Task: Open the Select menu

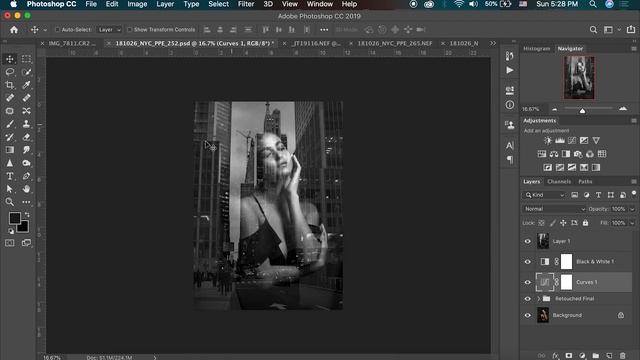Action: coord(218,4)
